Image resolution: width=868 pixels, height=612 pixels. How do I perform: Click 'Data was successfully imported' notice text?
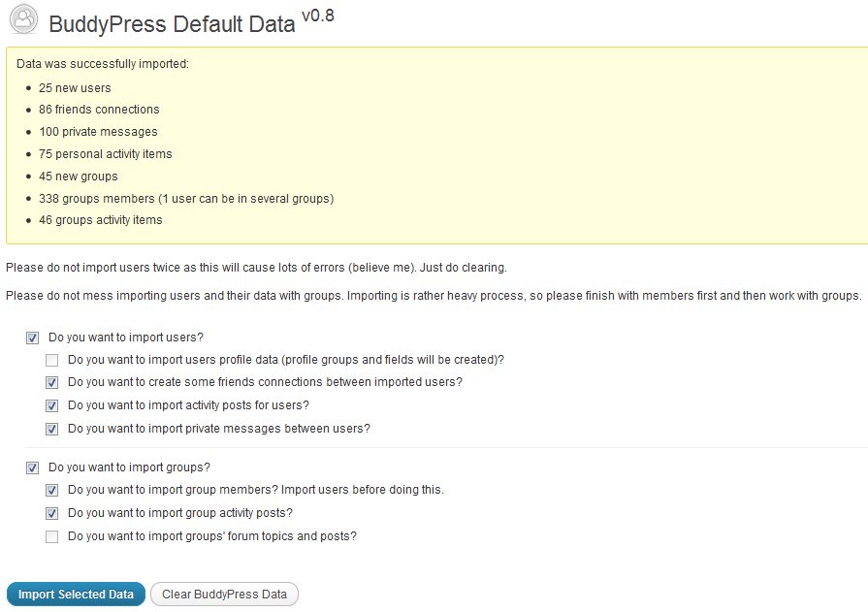pyautogui.click(x=103, y=64)
